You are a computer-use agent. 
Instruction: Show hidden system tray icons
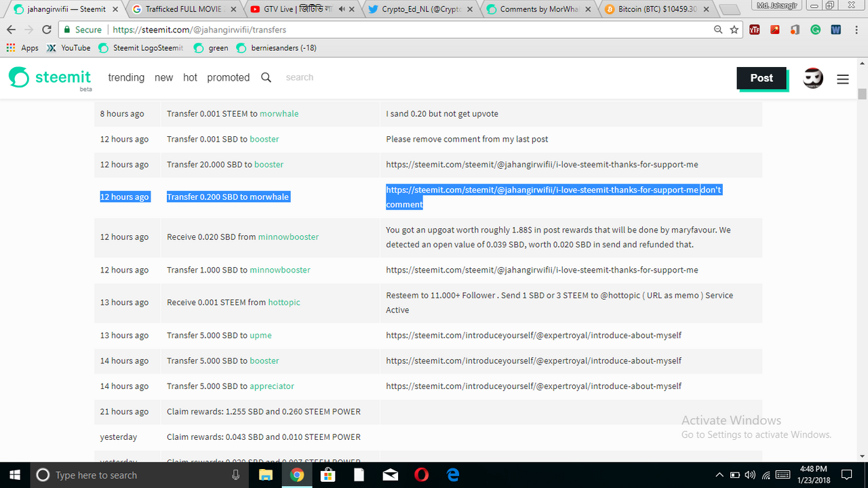click(719, 475)
